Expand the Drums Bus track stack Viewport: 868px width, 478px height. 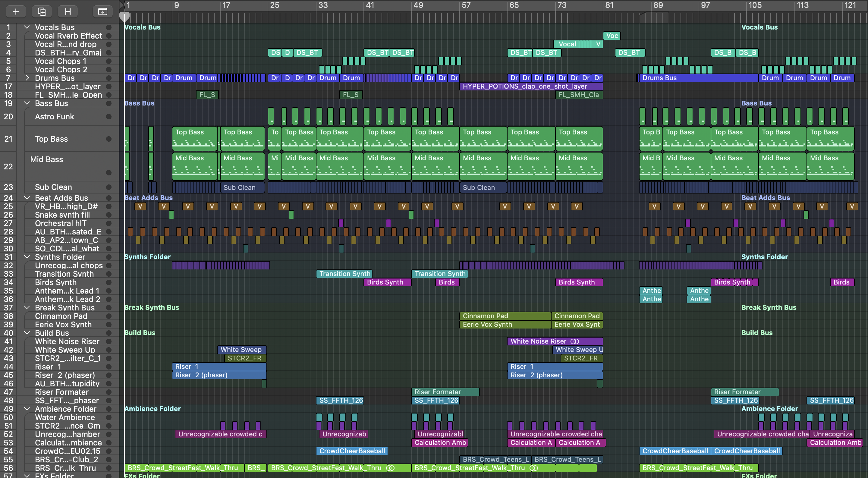coord(27,78)
